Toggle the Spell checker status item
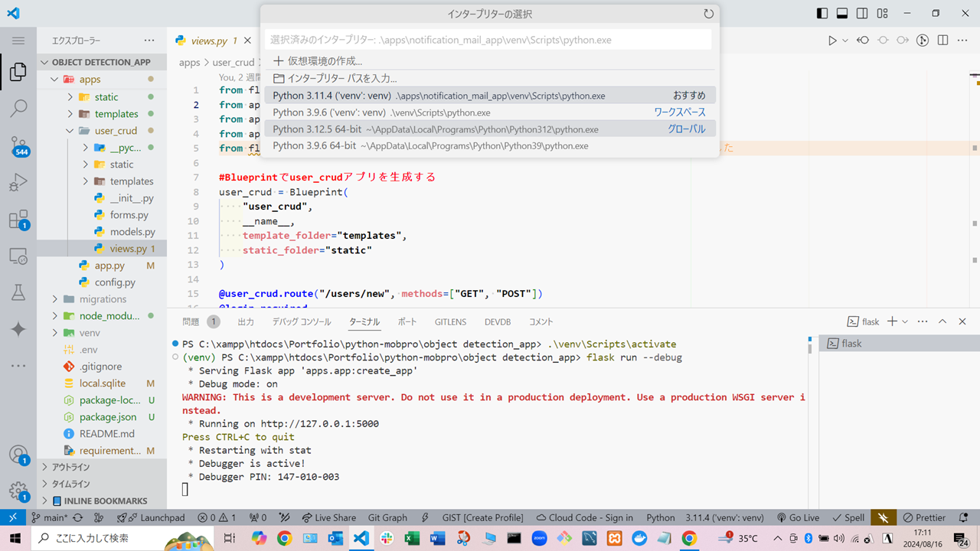The width and height of the screenshot is (980, 551). (x=848, y=517)
